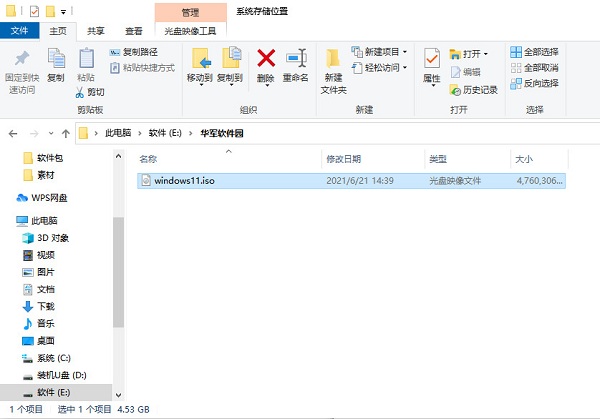Click the Forward navigation arrow
This screenshot has height=419, width=600.
coord(34,134)
